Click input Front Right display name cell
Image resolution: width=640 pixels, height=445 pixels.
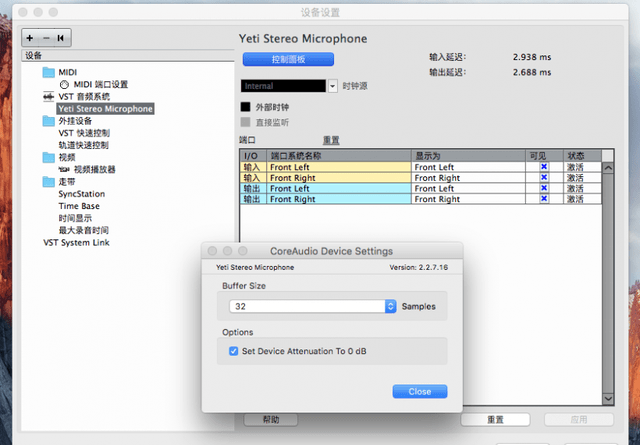click(469, 178)
